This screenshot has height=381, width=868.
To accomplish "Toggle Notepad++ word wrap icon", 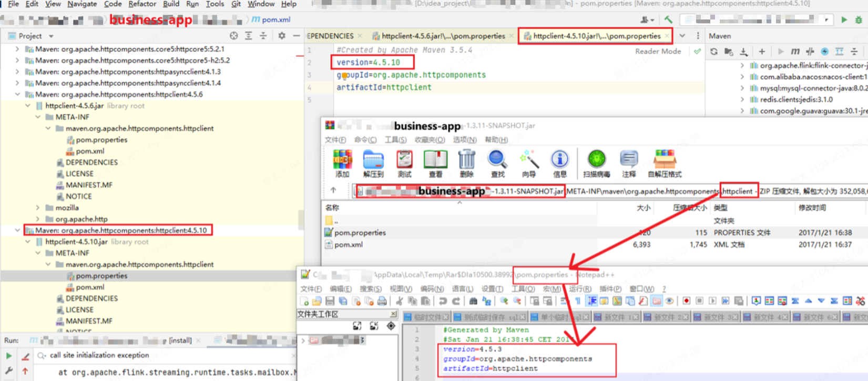I will pos(564,301).
